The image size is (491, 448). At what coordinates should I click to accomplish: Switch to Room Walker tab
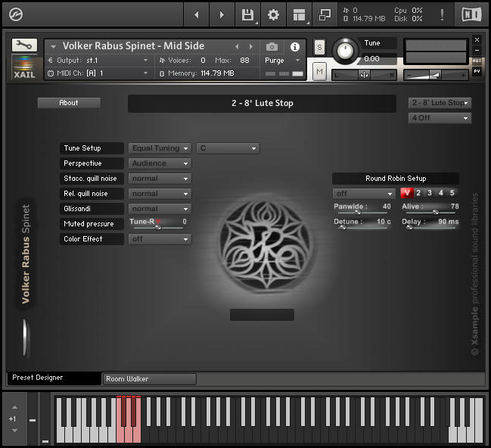150,379
